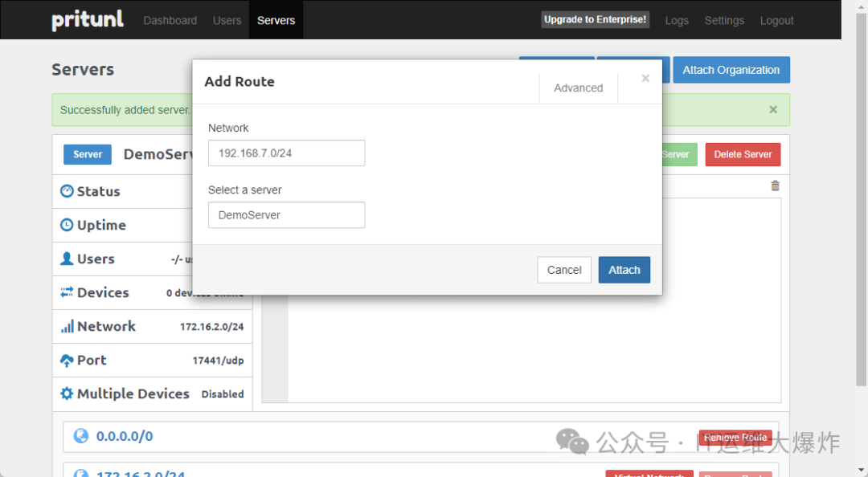Image resolution: width=868 pixels, height=477 pixels.
Task: Click the globe icon beside 0.0.0.0/0 route
Action: pos(80,436)
